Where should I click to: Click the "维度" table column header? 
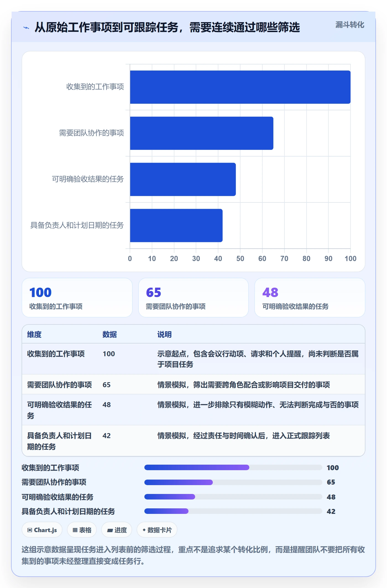[x=34, y=334]
